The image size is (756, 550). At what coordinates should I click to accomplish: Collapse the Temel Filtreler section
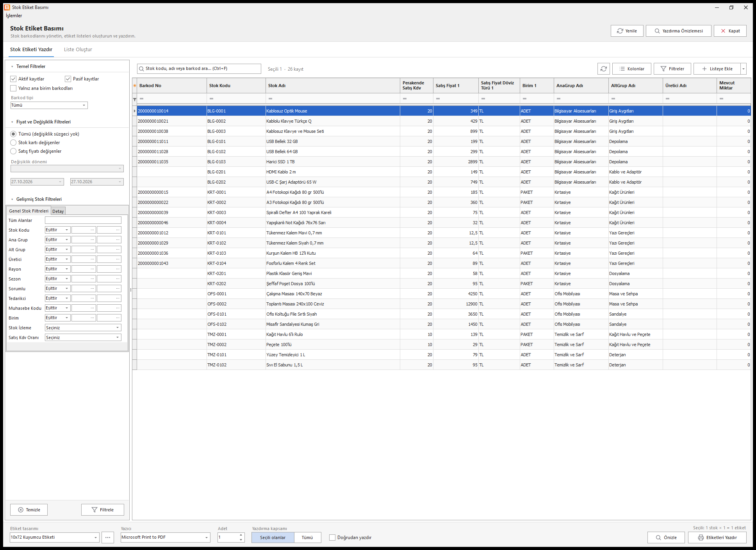(x=12, y=67)
